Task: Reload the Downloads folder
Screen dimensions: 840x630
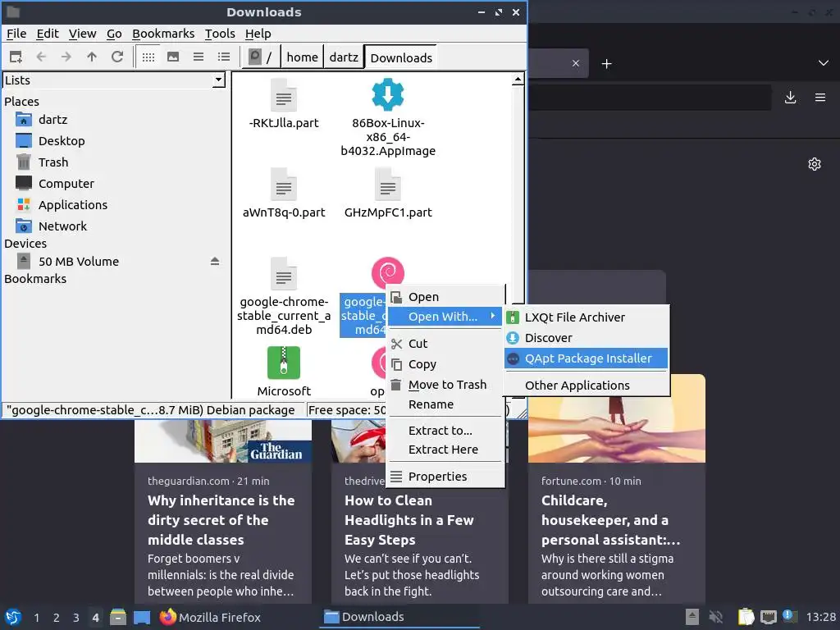Action: (x=117, y=57)
